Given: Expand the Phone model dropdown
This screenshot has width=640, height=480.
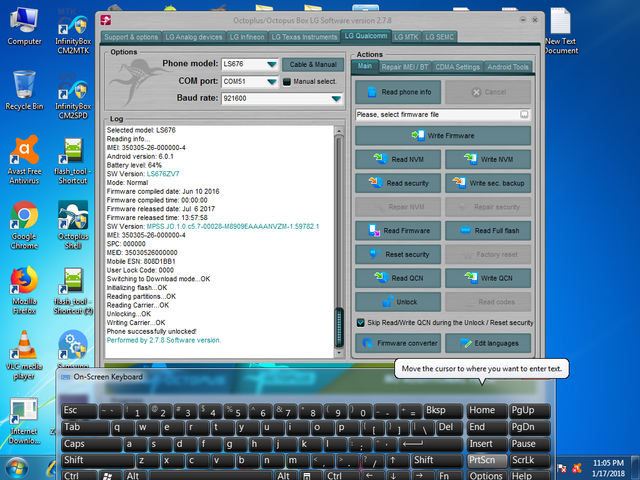Looking at the screenshot, I should (x=272, y=64).
